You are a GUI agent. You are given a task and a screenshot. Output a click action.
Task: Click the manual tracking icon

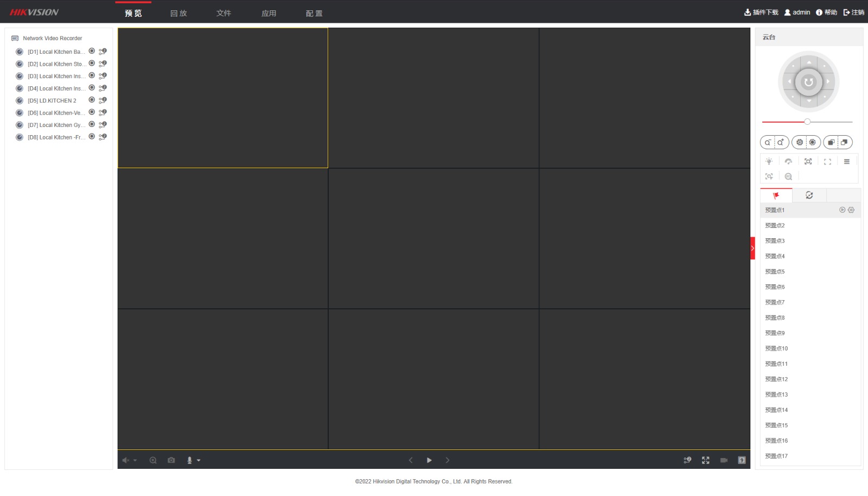pyautogui.click(x=769, y=177)
